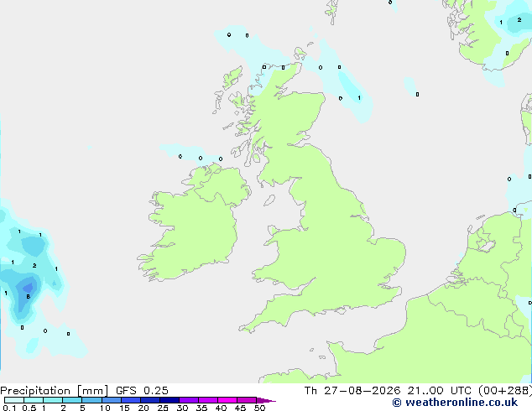This screenshot has width=532, height=411.
Task: Click the weatheronline.co.uk copyright link
Action: click(x=455, y=403)
